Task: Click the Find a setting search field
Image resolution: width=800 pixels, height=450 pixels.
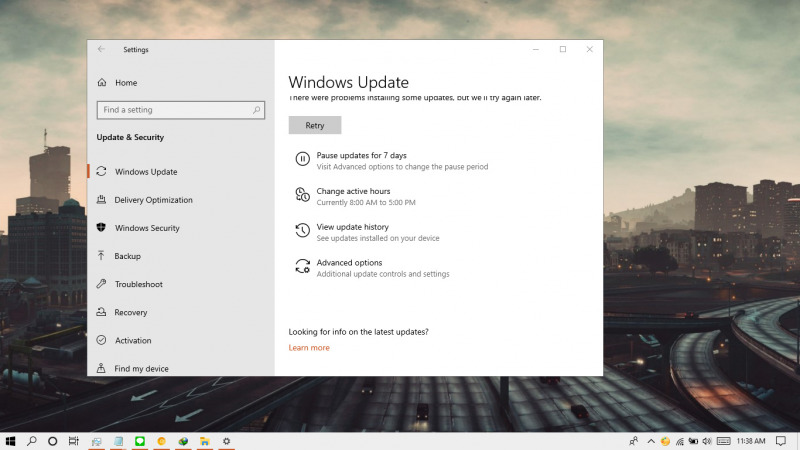Action: pos(181,110)
